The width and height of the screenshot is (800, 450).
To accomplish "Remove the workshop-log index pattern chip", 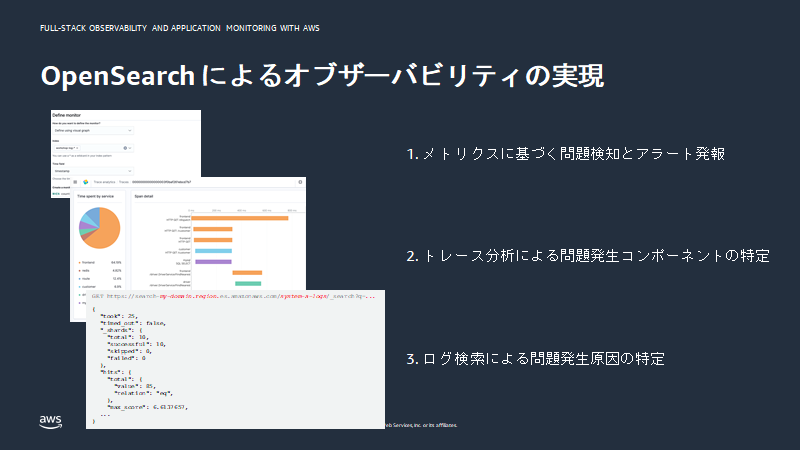I will (x=77, y=148).
